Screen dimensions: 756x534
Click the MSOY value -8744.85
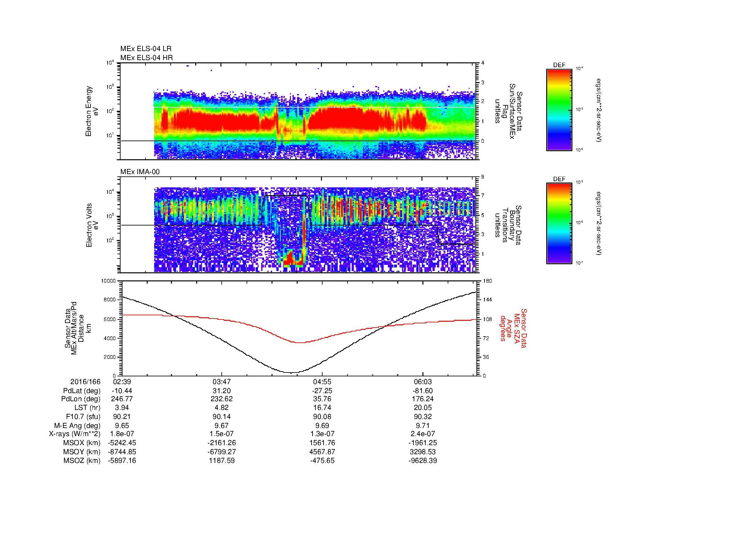(122, 452)
